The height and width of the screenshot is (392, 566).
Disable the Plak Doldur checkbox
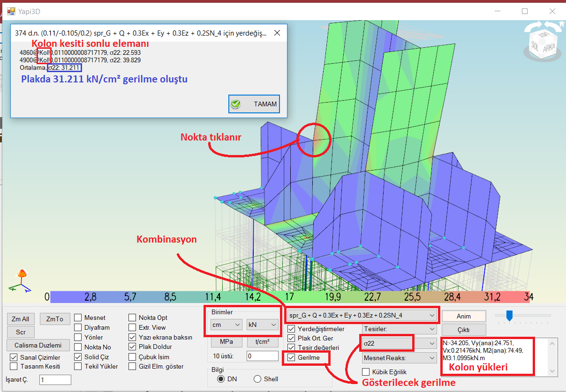[132, 347]
